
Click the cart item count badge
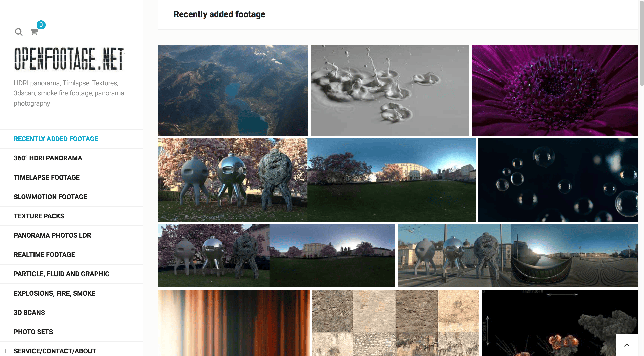[41, 25]
